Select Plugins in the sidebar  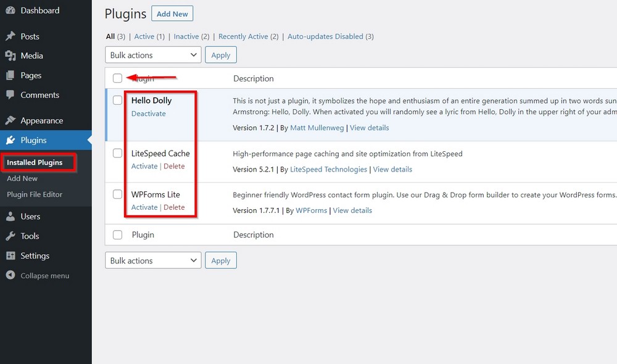click(x=33, y=141)
